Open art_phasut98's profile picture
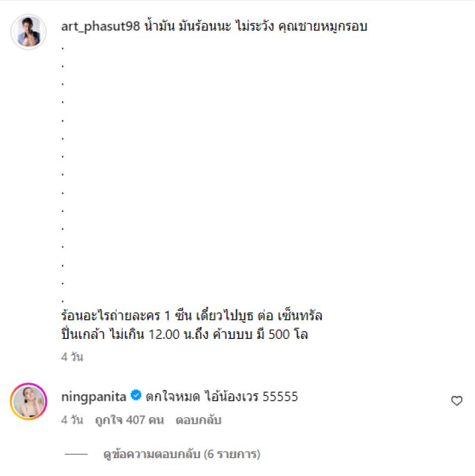Screen dimensions: 475x476 (28, 31)
